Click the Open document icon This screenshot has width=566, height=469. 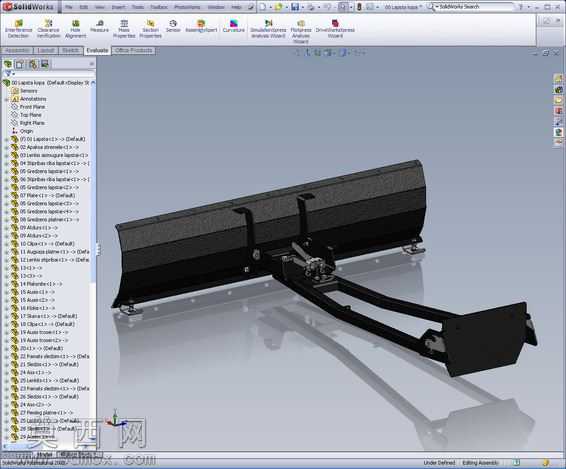(x=278, y=7)
